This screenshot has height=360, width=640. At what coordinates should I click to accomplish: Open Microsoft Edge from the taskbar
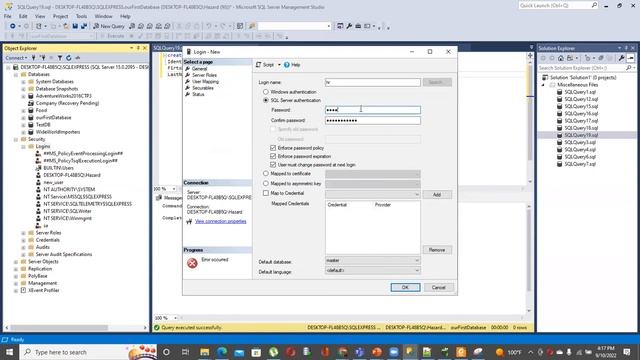point(222,352)
